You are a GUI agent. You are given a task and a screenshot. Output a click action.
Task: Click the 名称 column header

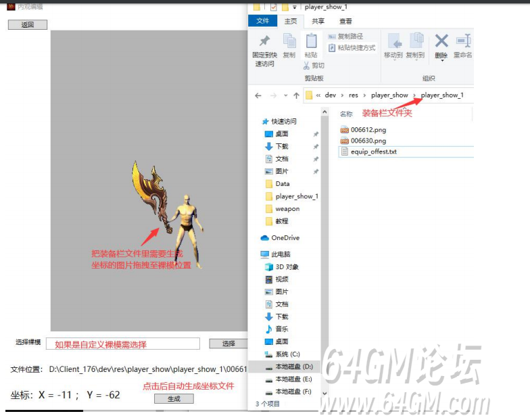tap(346, 114)
